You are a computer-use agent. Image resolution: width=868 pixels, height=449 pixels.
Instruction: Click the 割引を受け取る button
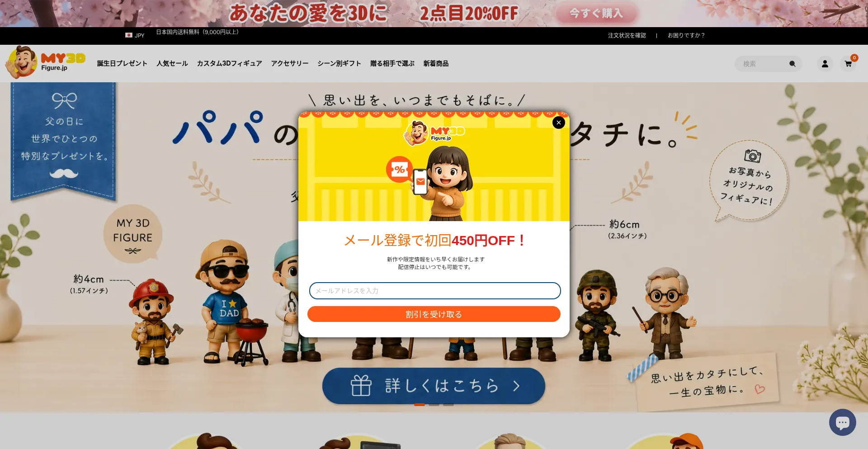(x=434, y=314)
